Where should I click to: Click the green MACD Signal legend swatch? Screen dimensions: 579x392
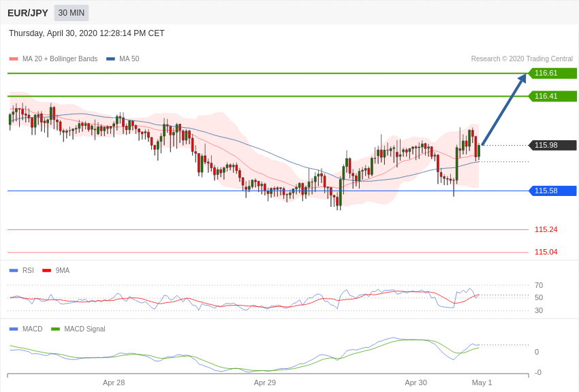point(55,329)
